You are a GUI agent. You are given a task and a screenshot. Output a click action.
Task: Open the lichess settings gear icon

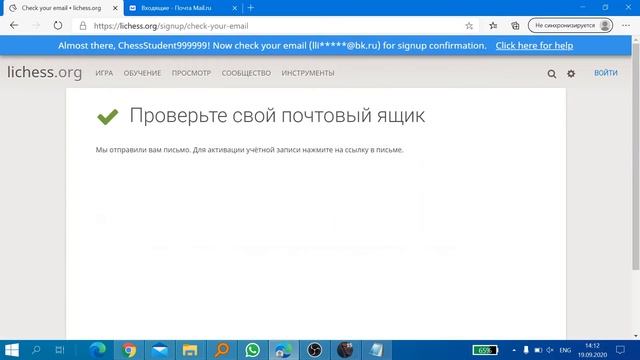571,73
